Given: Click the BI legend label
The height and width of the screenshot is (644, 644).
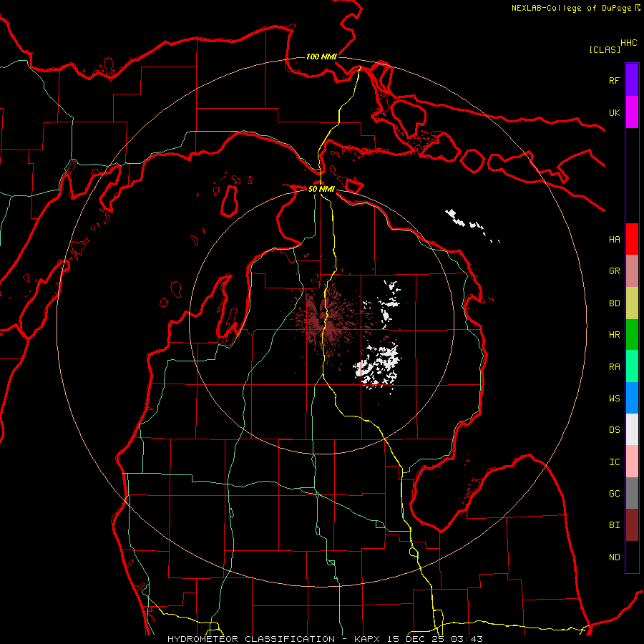Looking at the screenshot, I should pyautogui.click(x=615, y=525).
